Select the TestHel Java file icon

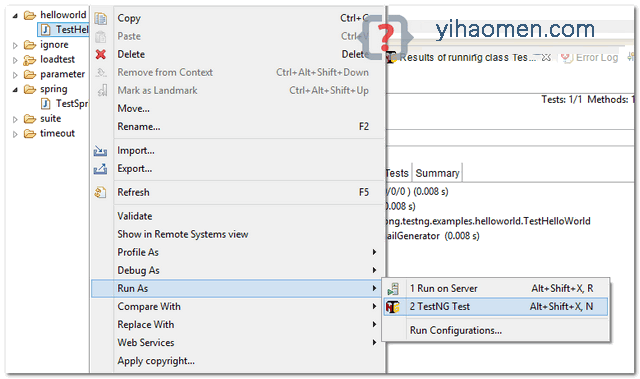click(x=46, y=29)
